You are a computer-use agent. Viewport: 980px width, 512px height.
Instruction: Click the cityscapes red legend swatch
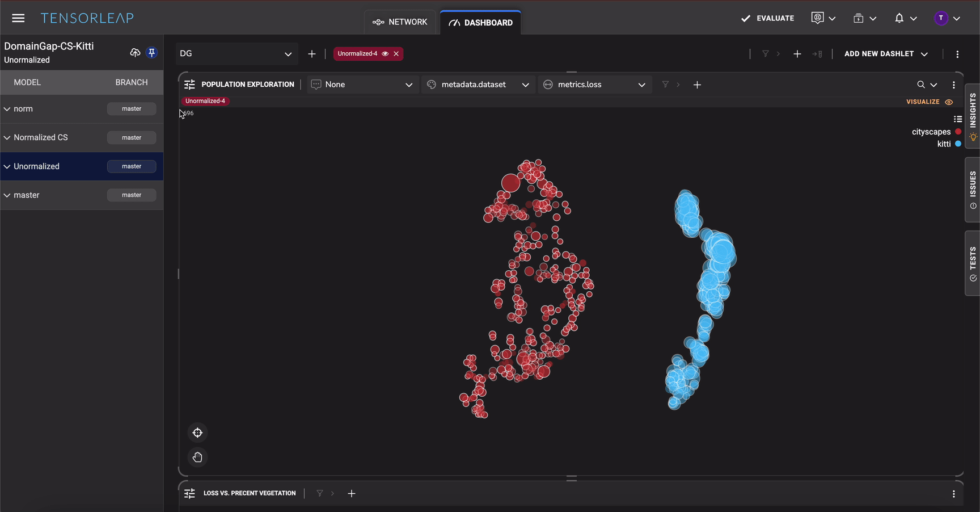(958, 132)
